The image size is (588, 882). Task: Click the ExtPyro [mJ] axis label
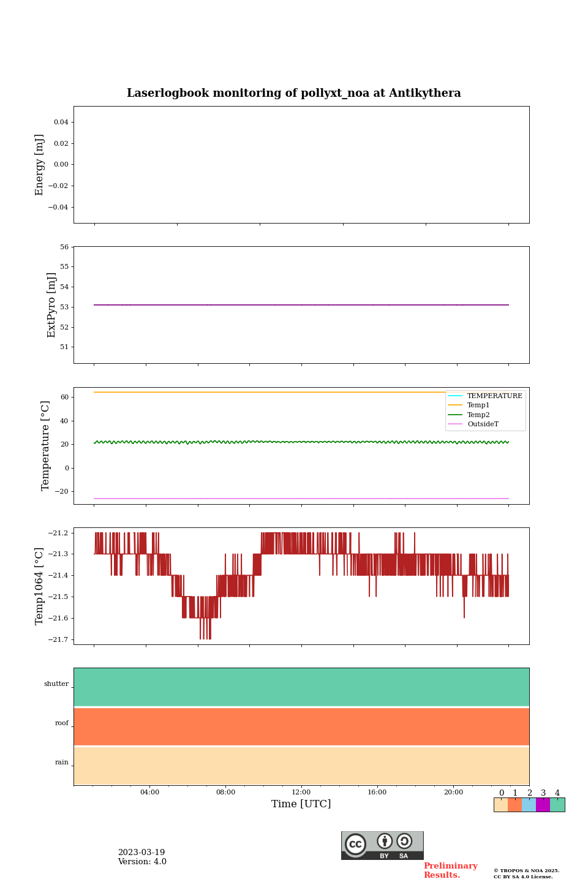coord(51,305)
